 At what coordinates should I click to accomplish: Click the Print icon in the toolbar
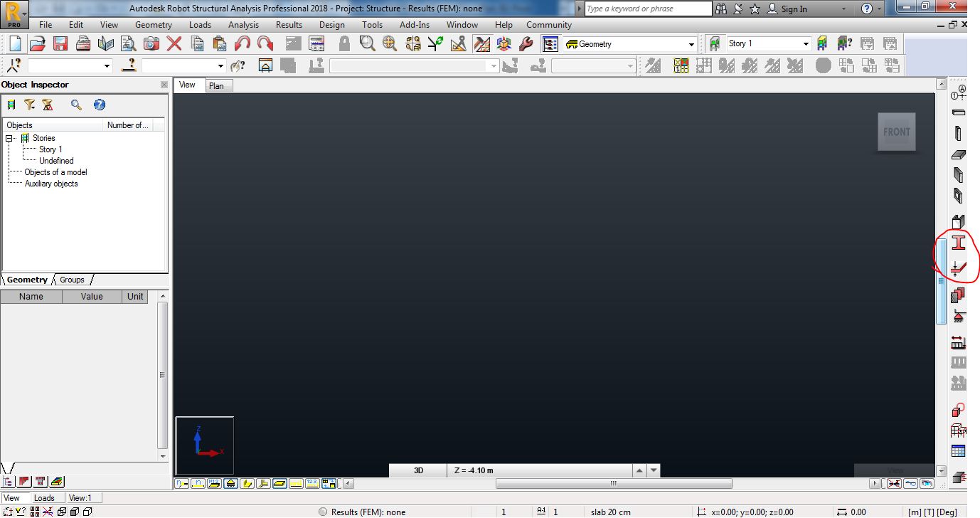(83, 44)
